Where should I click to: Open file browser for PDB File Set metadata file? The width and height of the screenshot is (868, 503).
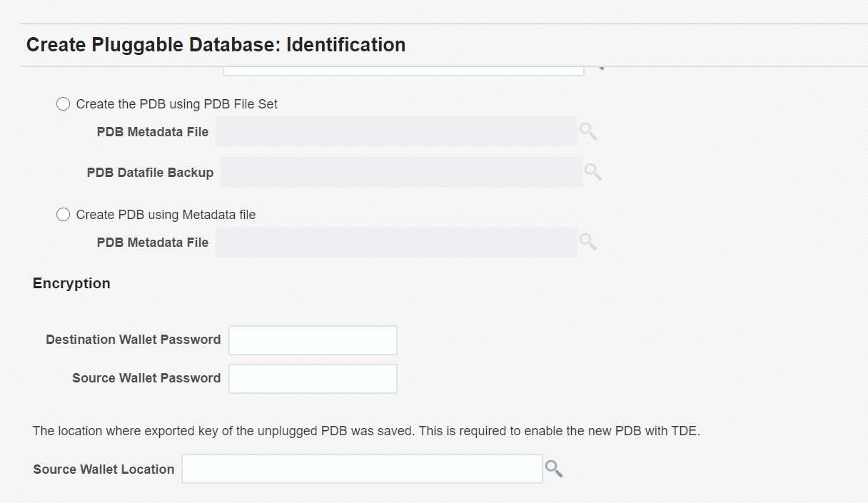click(x=588, y=131)
